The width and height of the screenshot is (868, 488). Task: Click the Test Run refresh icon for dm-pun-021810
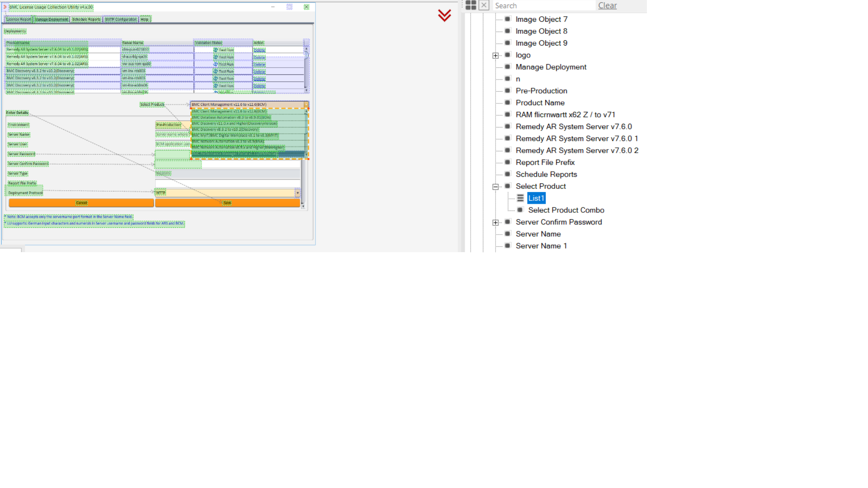coord(216,50)
